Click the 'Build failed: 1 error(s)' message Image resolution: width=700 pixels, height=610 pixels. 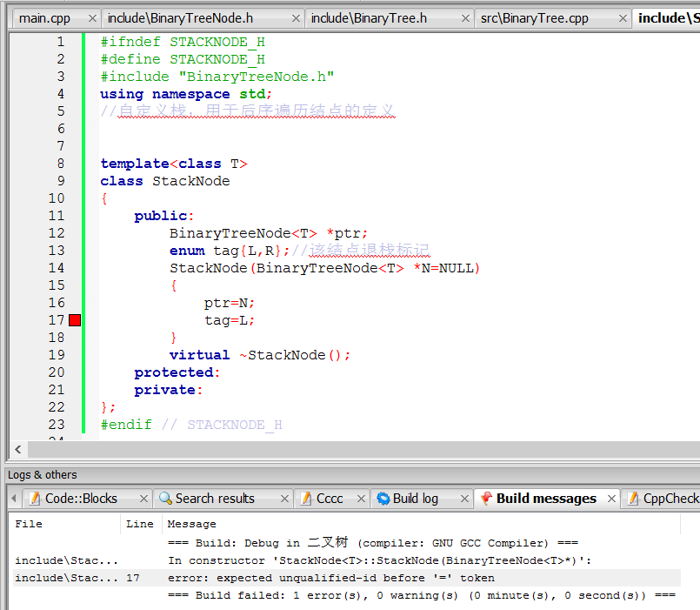pos(422,595)
